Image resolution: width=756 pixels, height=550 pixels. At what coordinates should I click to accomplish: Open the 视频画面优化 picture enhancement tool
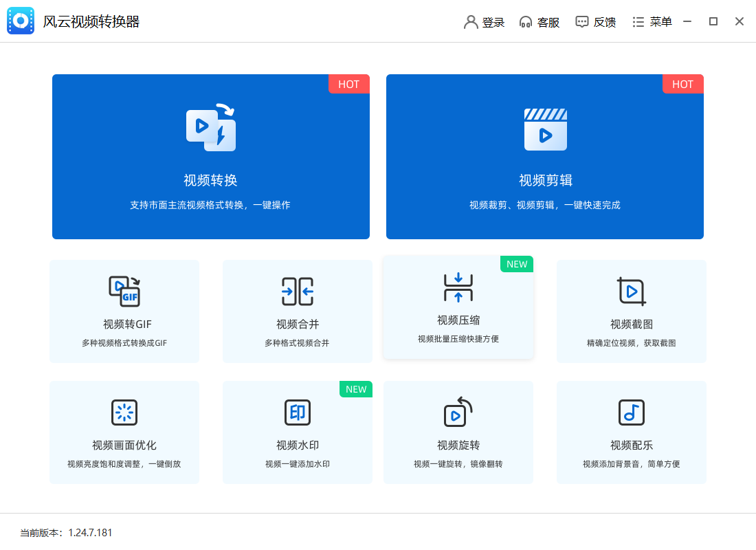pyautogui.click(x=124, y=432)
